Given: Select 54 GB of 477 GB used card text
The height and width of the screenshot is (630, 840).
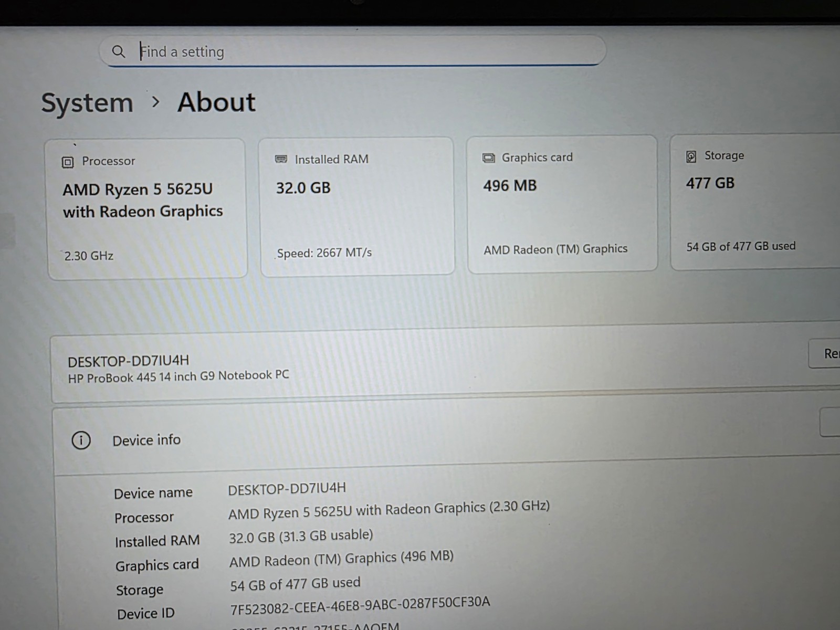Looking at the screenshot, I should click(741, 246).
